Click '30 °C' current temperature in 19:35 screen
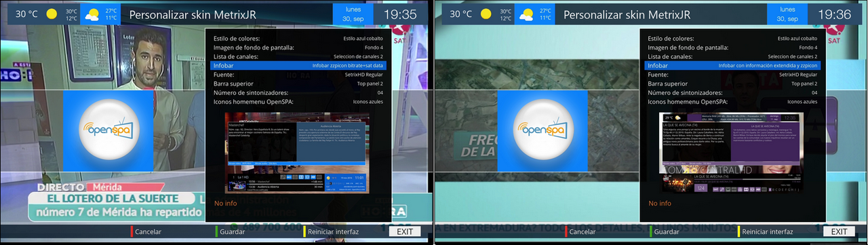The image size is (868, 245). click(x=26, y=14)
